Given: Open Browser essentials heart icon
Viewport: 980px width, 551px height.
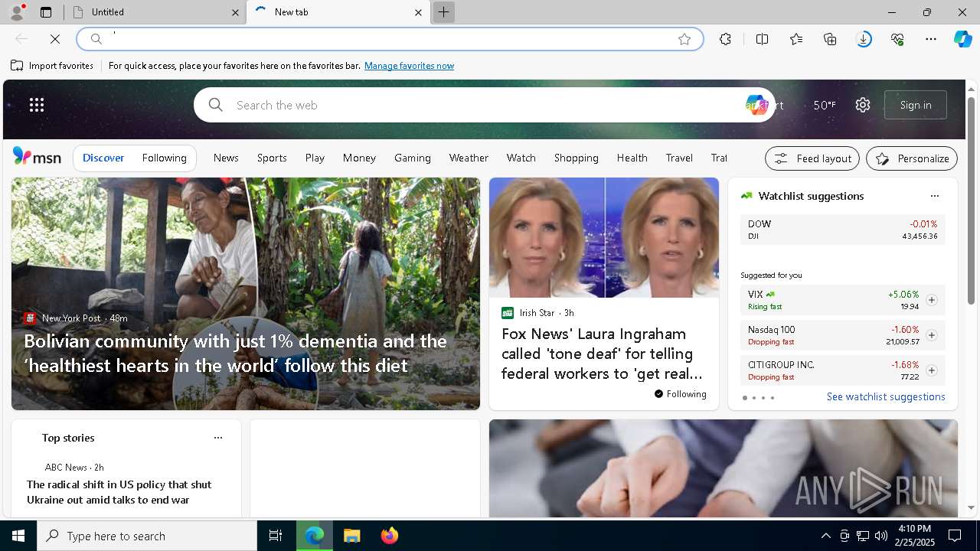Looking at the screenshot, I should click(x=897, y=39).
